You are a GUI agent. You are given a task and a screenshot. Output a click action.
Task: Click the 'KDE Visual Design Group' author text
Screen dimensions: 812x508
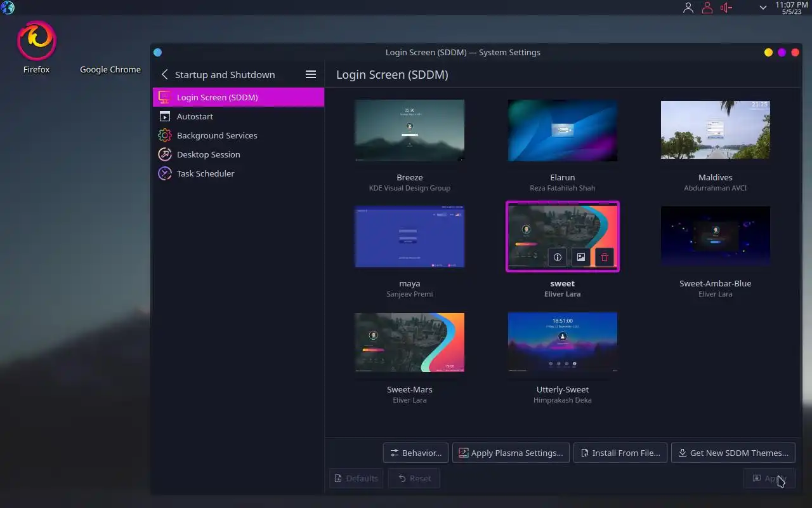point(410,188)
